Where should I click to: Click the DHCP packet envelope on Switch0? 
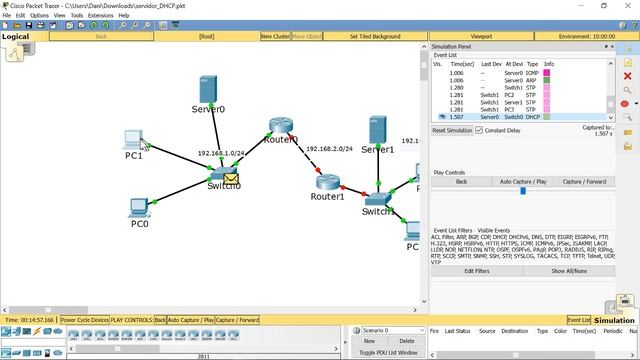(231, 179)
